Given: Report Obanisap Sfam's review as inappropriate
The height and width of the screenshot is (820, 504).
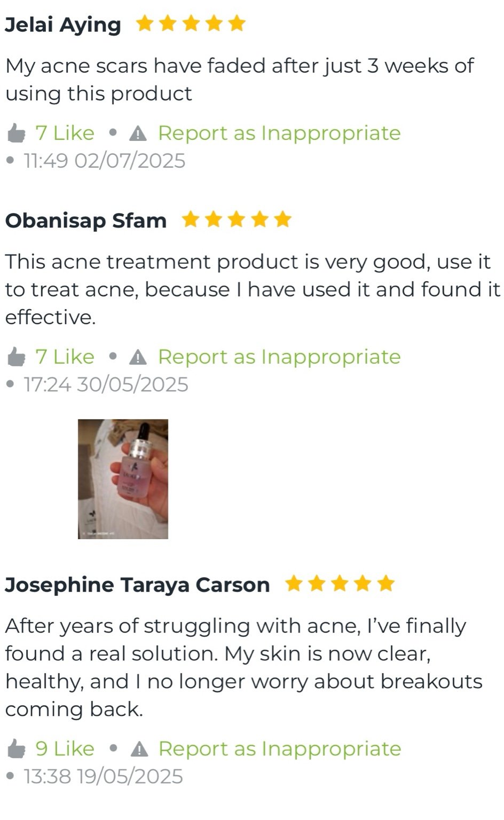Looking at the screenshot, I should [279, 357].
